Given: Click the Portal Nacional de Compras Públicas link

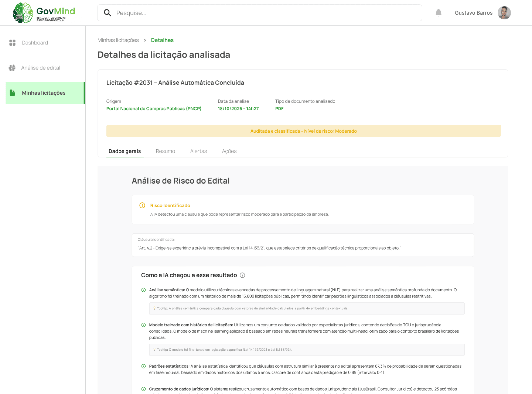Looking at the screenshot, I should pyautogui.click(x=154, y=109).
